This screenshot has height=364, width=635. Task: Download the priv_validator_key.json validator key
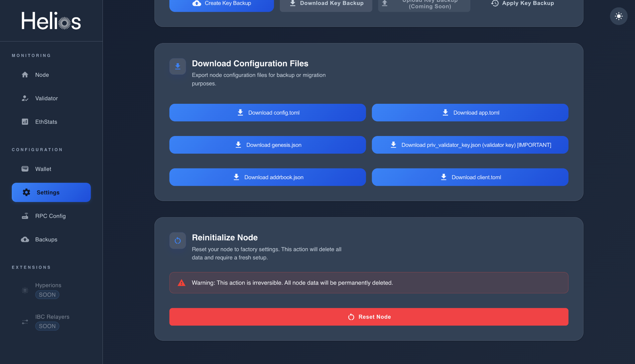coord(470,145)
